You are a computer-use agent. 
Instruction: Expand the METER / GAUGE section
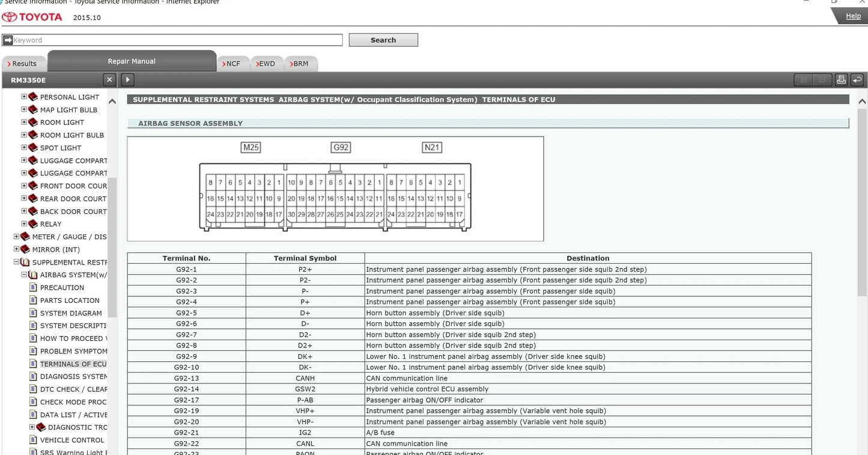pos(17,237)
